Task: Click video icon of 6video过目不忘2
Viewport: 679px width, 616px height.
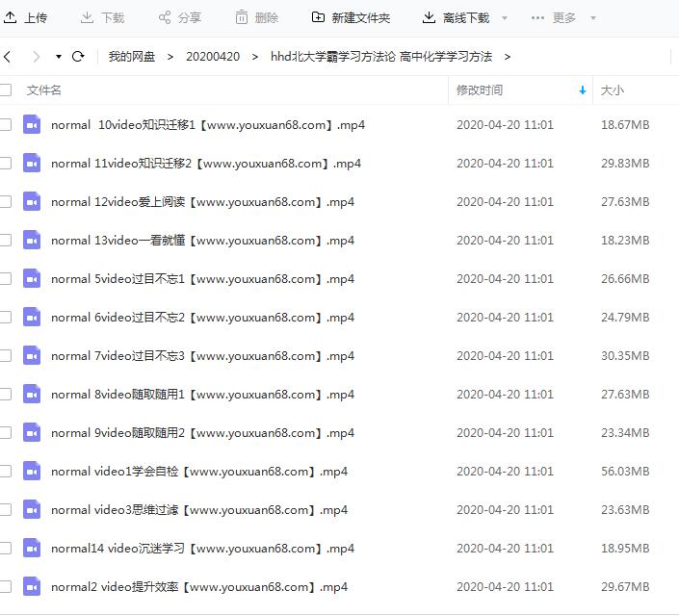Action: (32, 318)
